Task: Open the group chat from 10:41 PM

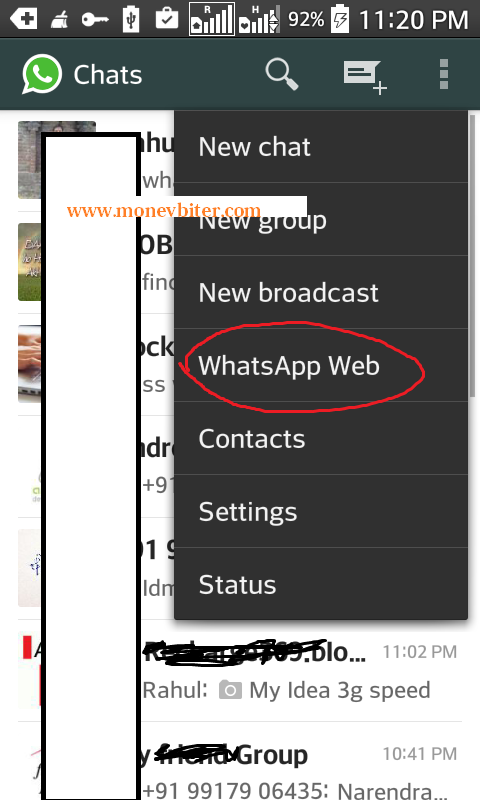Action: pos(240,761)
